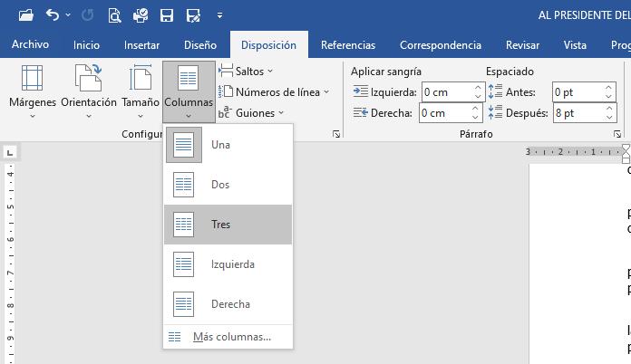This screenshot has width=631, height=364.
Task: Open the Más columnas dialog
Action: [x=230, y=337]
